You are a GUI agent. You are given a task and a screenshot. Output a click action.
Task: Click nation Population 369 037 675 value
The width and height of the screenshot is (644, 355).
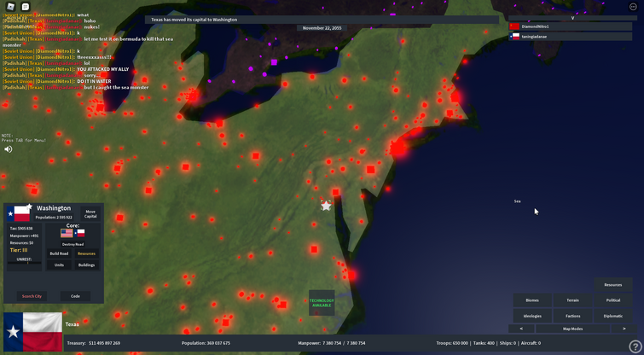(x=206, y=343)
